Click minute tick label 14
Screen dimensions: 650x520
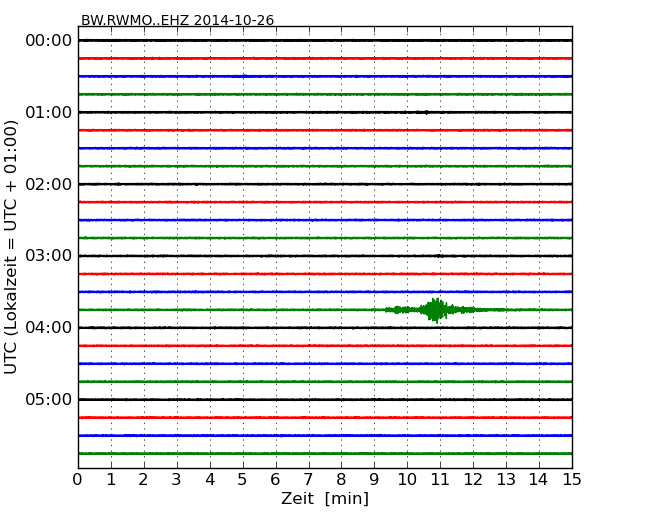538,479
